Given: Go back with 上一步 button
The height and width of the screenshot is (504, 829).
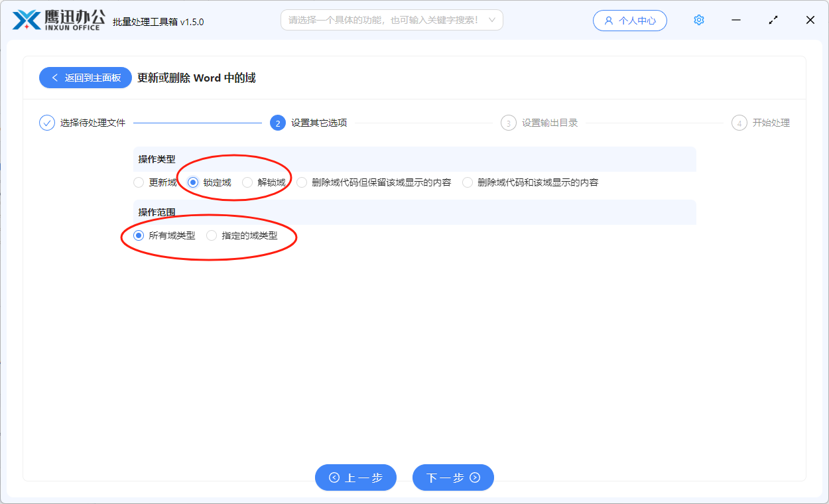Looking at the screenshot, I should [x=355, y=477].
